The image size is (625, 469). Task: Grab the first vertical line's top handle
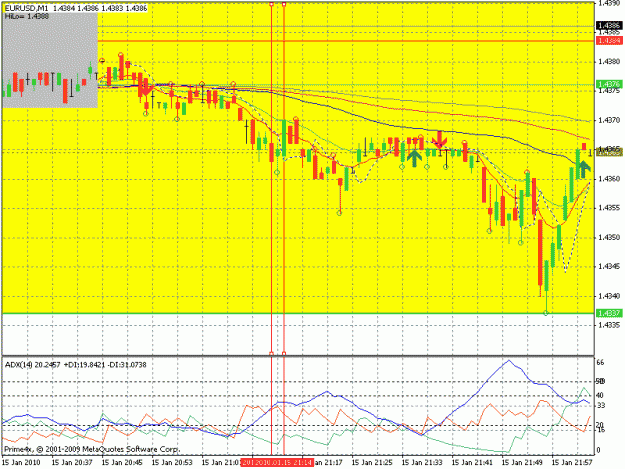click(271, 4)
